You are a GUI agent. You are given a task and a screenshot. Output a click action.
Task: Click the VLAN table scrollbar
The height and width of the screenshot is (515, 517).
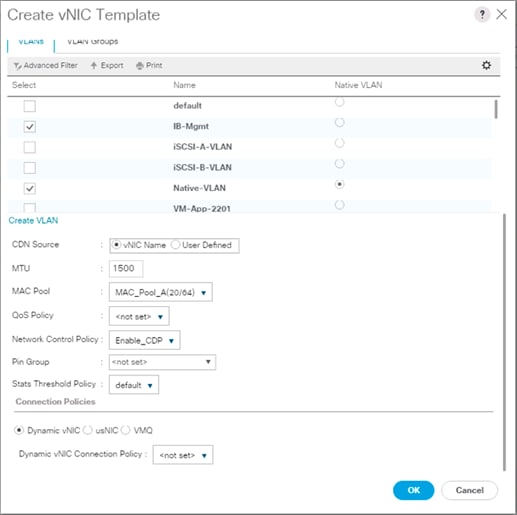point(496,109)
